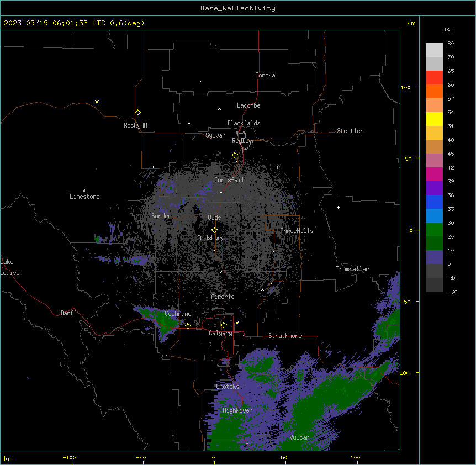Image resolution: width=476 pixels, height=465 pixels.
Task: Click the -30 value in dBZ legend
Action: [452, 292]
